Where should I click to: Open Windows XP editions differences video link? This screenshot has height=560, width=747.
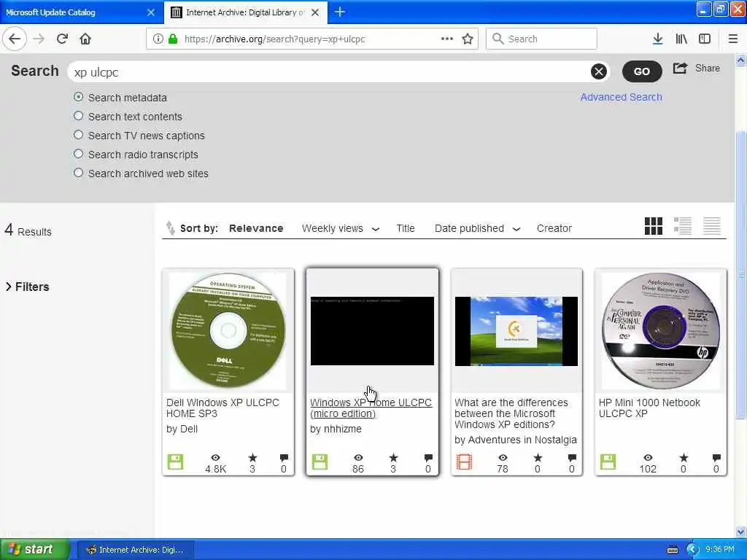pyautogui.click(x=511, y=413)
